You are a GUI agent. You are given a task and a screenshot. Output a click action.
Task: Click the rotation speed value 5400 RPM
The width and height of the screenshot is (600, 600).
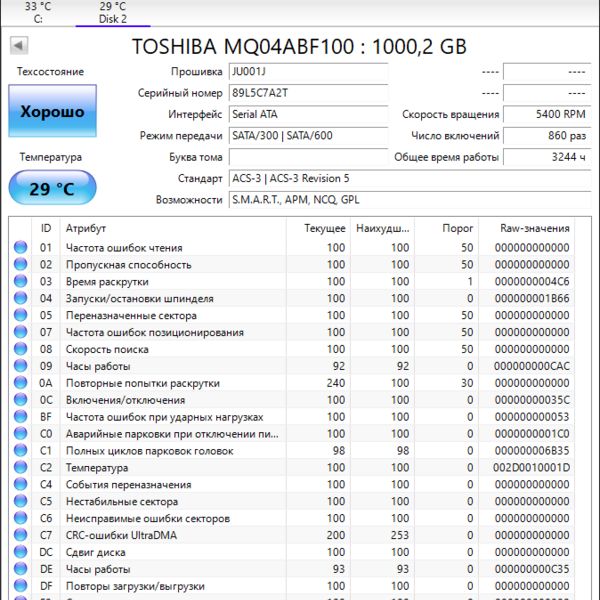coord(547,114)
